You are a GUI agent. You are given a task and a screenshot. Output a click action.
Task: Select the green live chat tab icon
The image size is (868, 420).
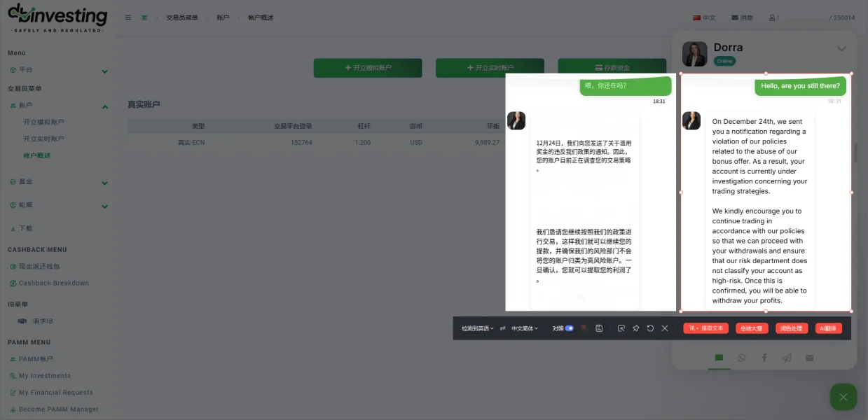(719, 358)
